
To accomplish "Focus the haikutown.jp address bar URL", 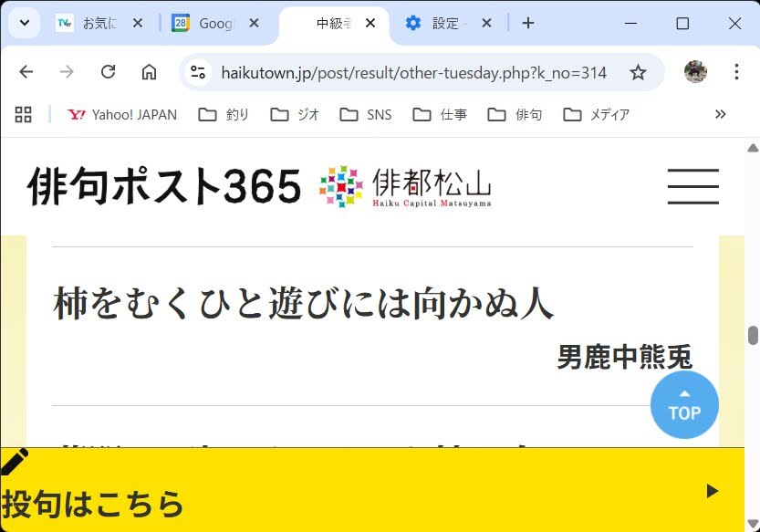I will (413, 73).
